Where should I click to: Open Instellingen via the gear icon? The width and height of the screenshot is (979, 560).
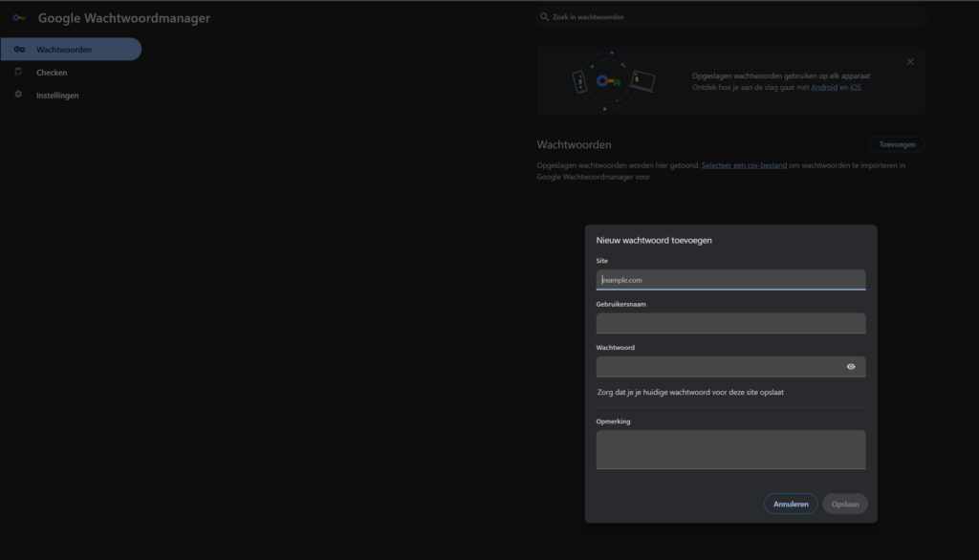coord(18,95)
